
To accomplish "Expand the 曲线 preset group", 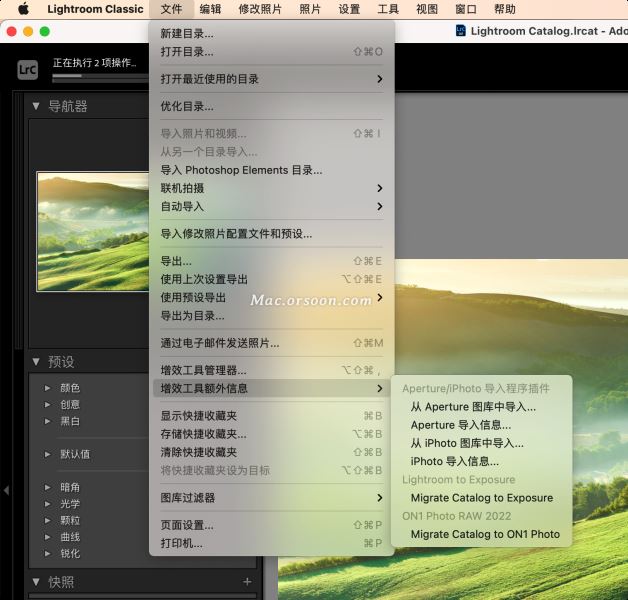I will coord(47,537).
